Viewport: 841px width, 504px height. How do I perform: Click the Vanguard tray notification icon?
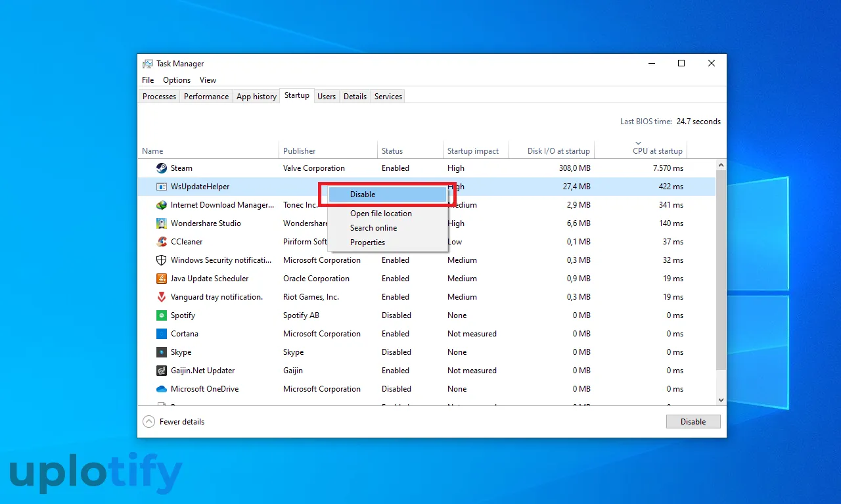pos(162,297)
